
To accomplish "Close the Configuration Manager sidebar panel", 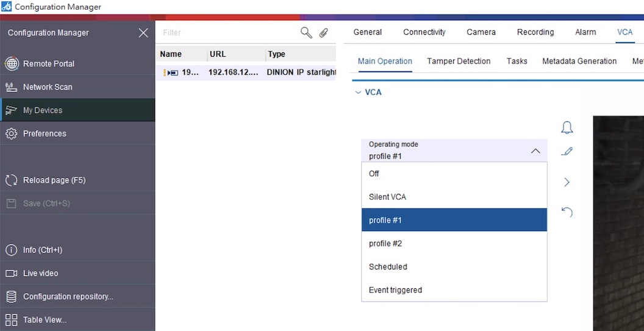I will 143,33.
